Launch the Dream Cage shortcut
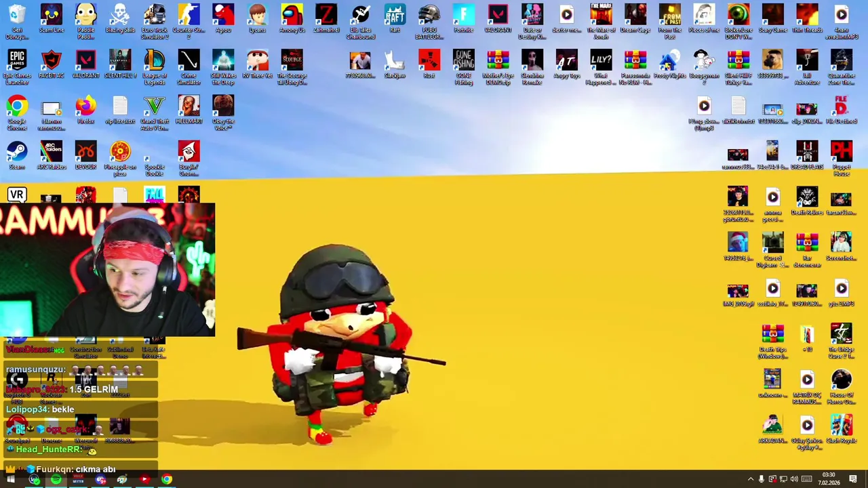The image size is (868, 488). pyautogui.click(x=635, y=19)
